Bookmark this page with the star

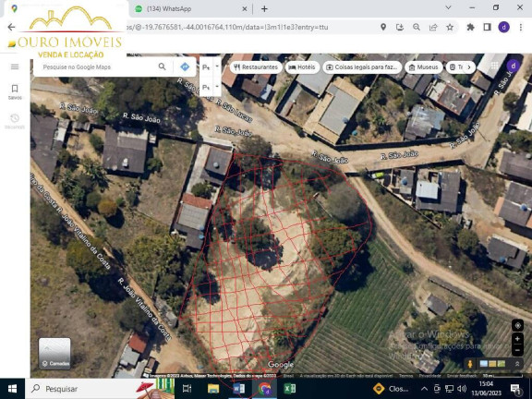coord(450,27)
